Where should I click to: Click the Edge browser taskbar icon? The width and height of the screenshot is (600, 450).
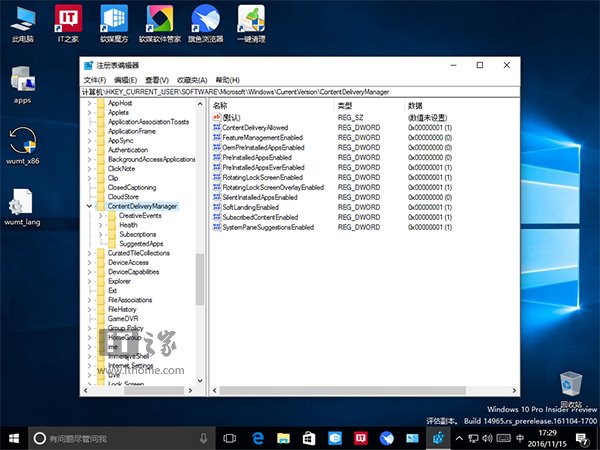click(x=256, y=438)
